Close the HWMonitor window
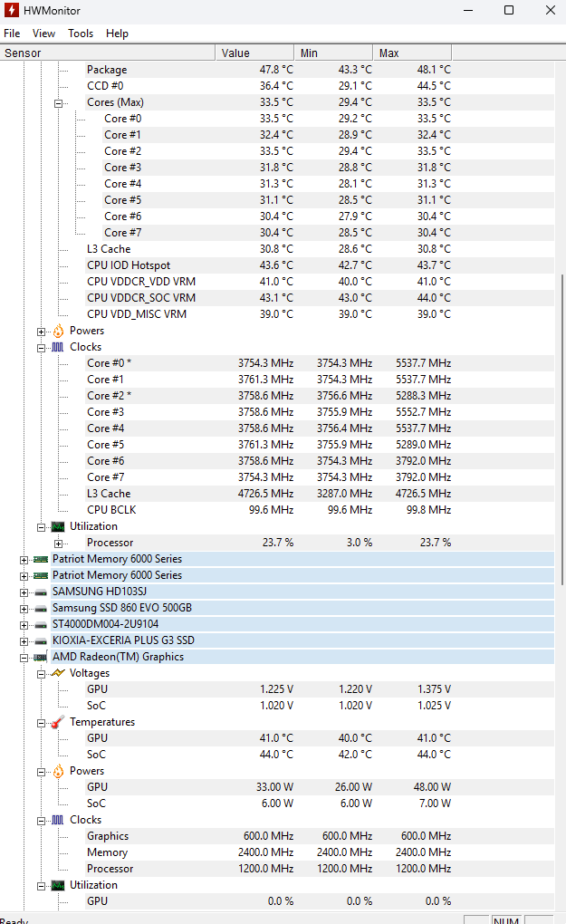 point(550,10)
